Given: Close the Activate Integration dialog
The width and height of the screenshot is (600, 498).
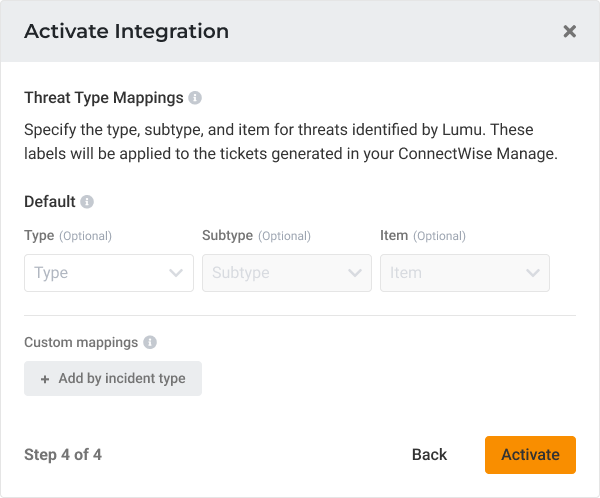Looking at the screenshot, I should (569, 31).
